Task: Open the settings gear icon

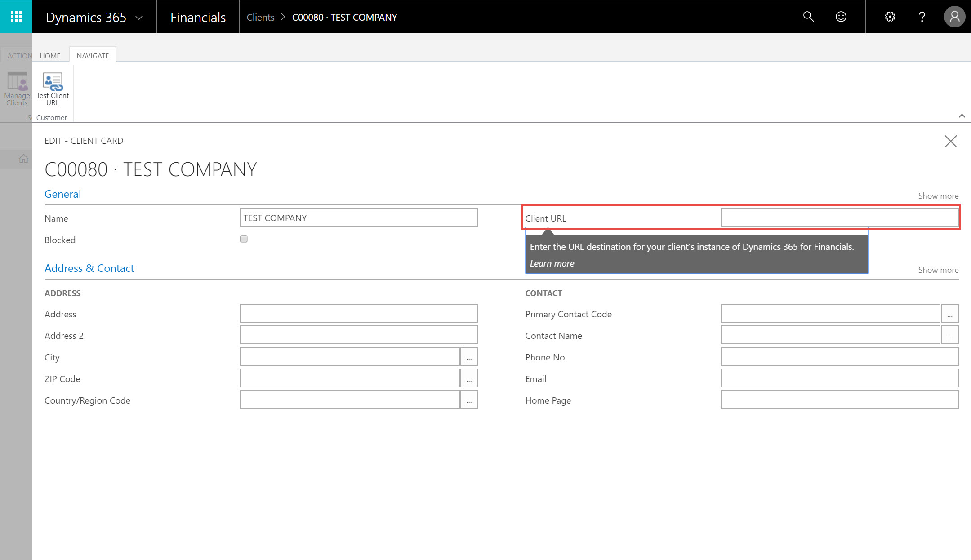Action: 890,17
